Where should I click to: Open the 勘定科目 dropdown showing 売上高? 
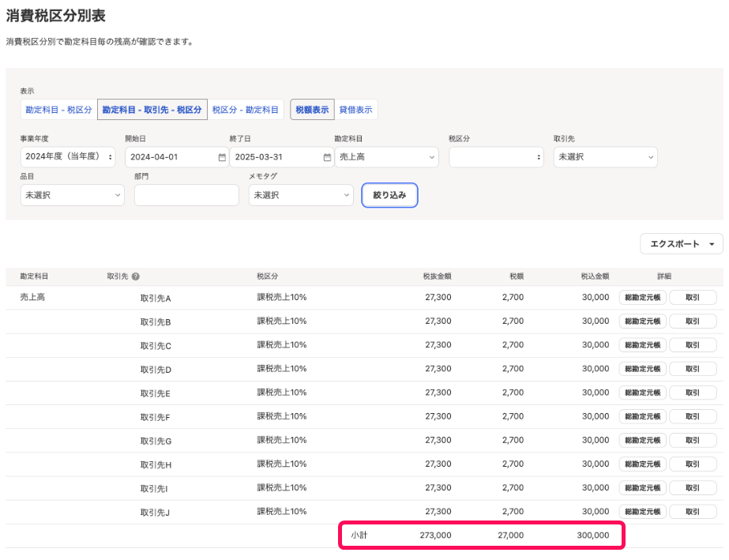386,157
